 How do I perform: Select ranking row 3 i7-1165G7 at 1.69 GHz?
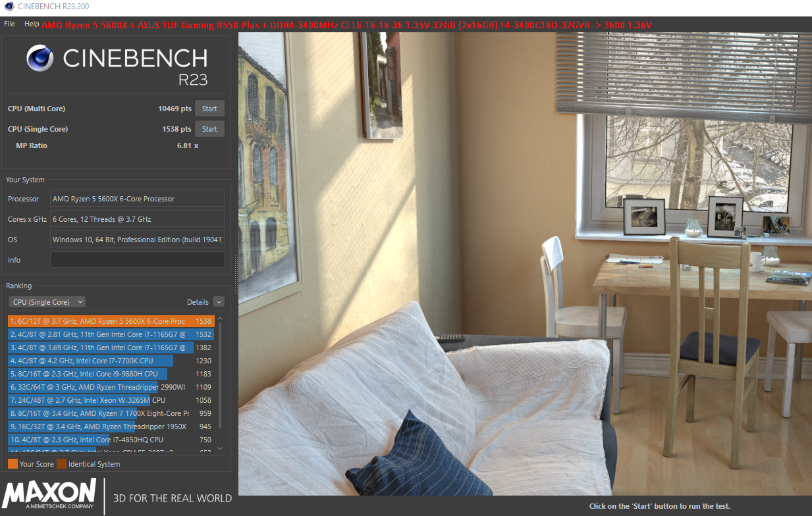point(111,348)
